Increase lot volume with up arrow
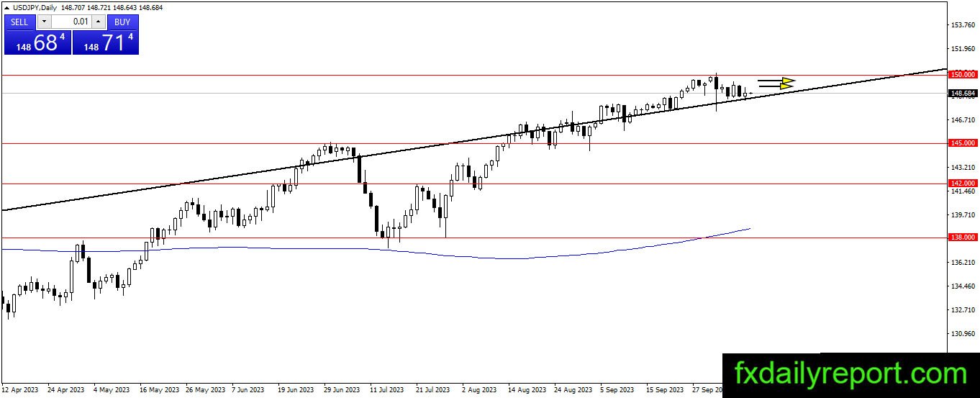Image resolution: width=980 pixels, height=398 pixels. point(99,22)
